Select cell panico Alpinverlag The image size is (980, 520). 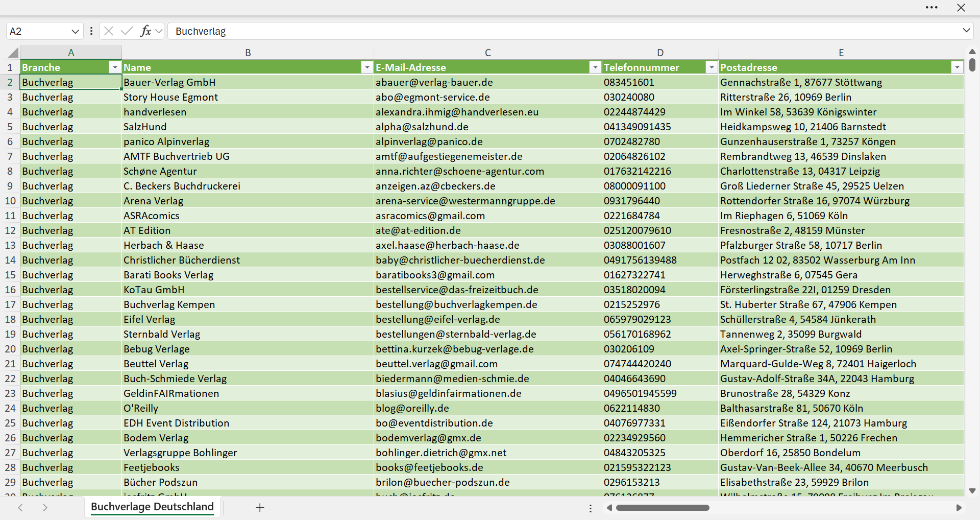click(248, 141)
